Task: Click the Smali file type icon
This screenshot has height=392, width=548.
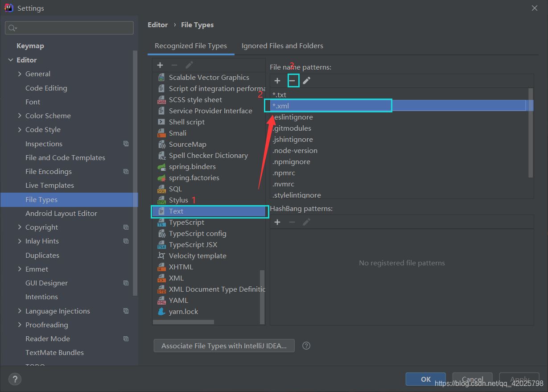Action: (x=161, y=133)
